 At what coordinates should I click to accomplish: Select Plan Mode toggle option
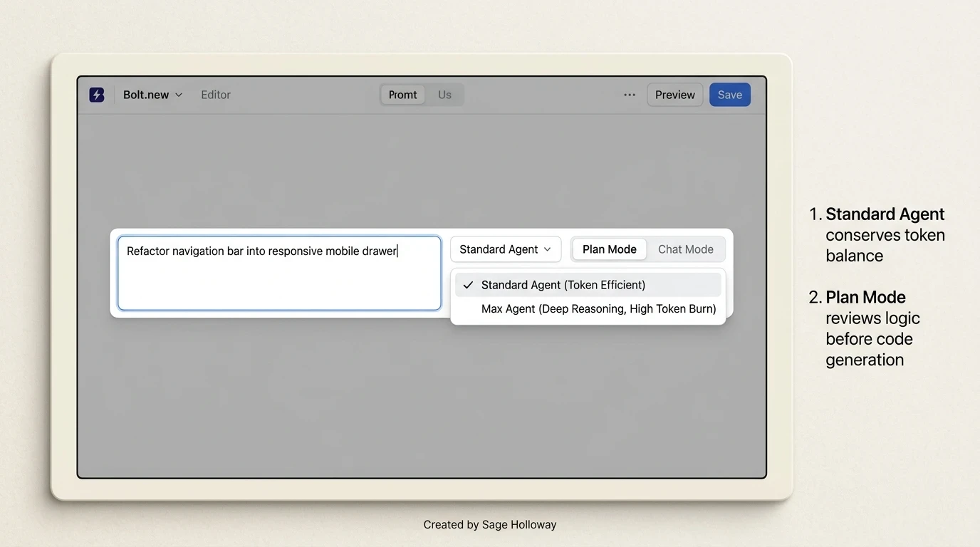click(x=610, y=249)
